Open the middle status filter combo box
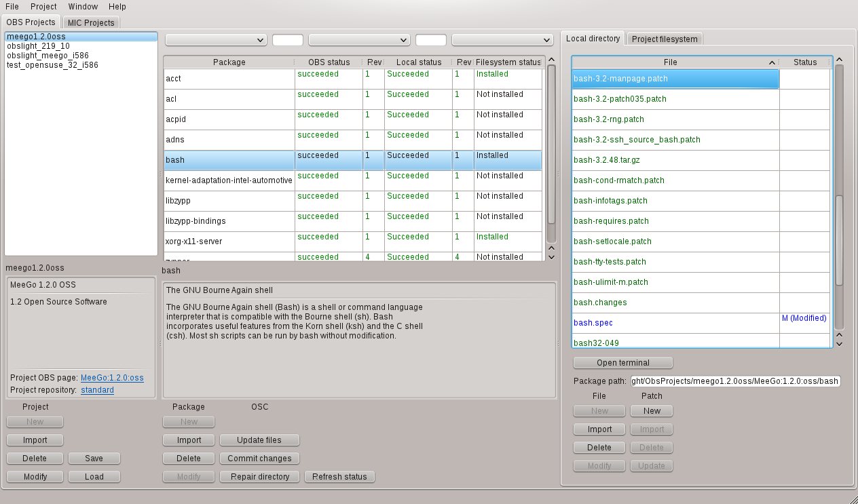Screen dimensions: 858x504 click(358, 39)
